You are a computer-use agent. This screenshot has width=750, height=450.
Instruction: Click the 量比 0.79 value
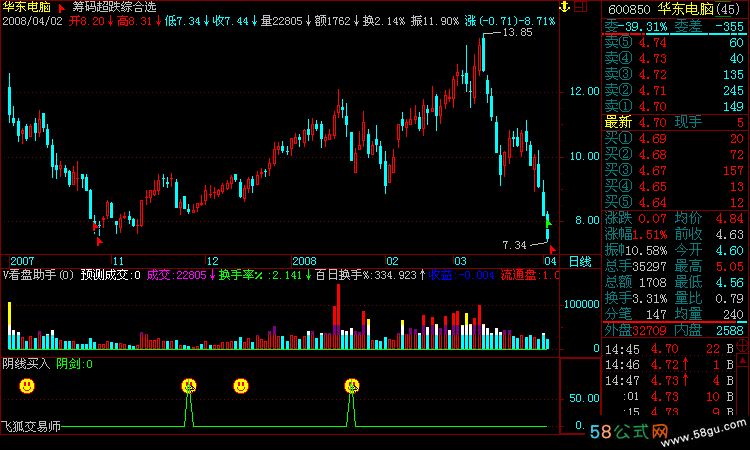[709, 298]
